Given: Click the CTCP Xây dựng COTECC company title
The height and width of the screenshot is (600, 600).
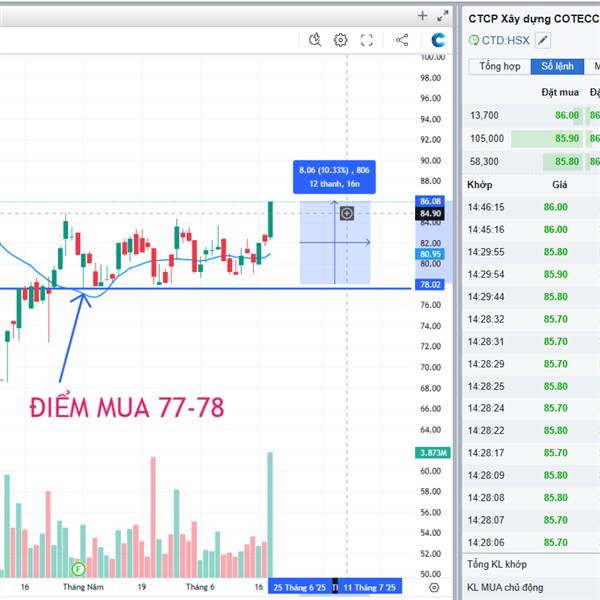Looking at the screenshot, I should tap(534, 19).
